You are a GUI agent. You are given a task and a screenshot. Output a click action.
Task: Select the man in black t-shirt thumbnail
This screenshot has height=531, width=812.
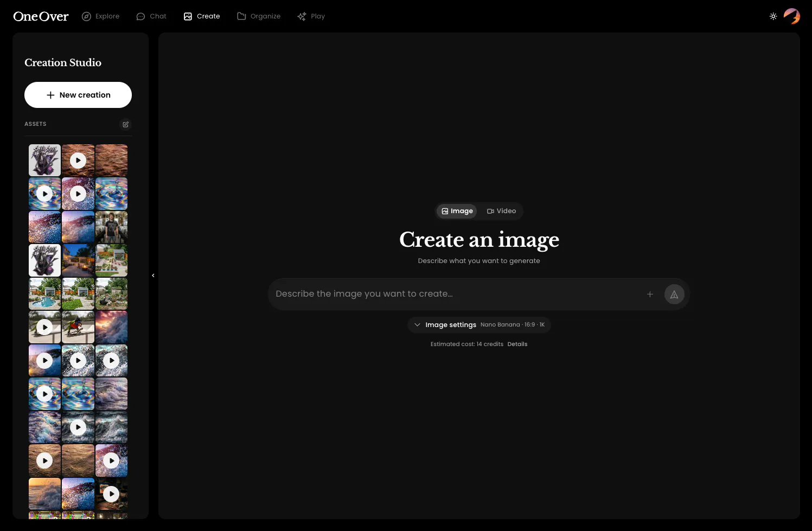(112, 227)
